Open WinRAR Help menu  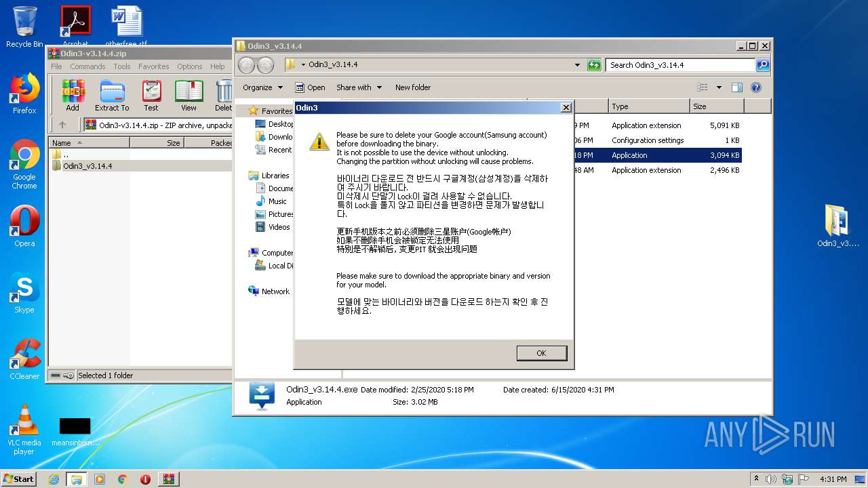point(218,66)
